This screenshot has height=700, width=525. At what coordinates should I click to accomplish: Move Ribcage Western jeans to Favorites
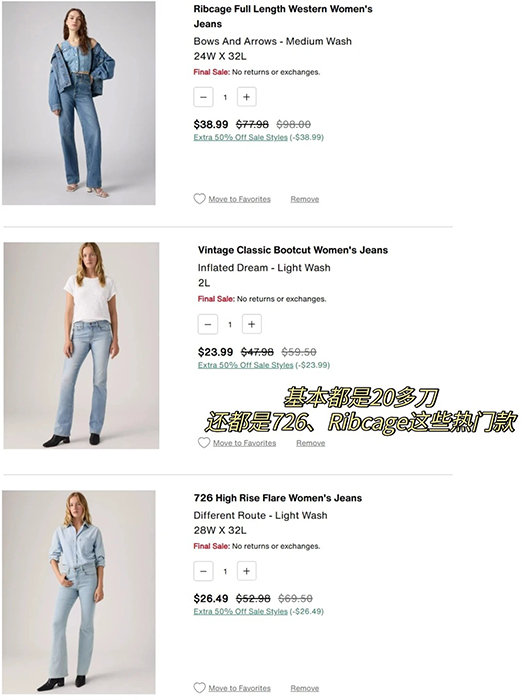(x=239, y=199)
